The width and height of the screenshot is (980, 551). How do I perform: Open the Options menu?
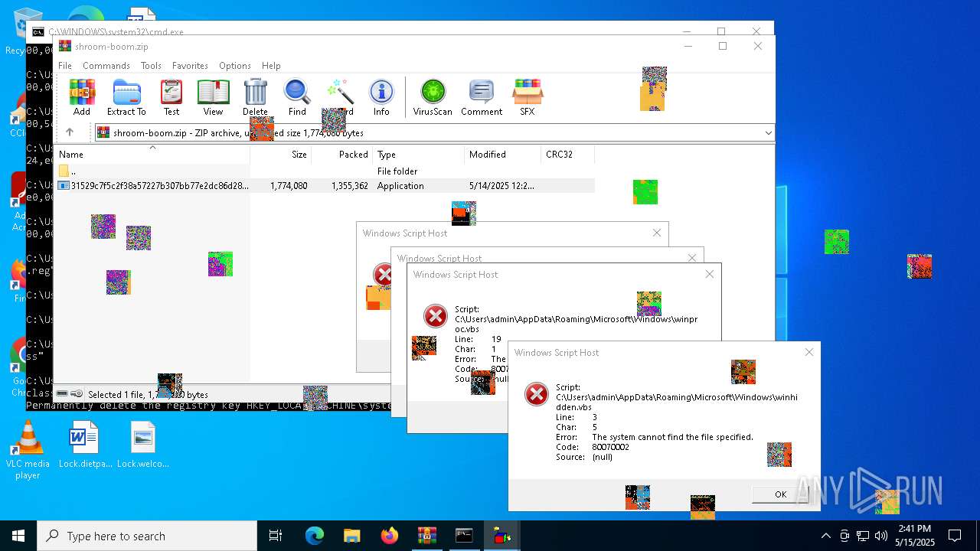click(235, 66)
